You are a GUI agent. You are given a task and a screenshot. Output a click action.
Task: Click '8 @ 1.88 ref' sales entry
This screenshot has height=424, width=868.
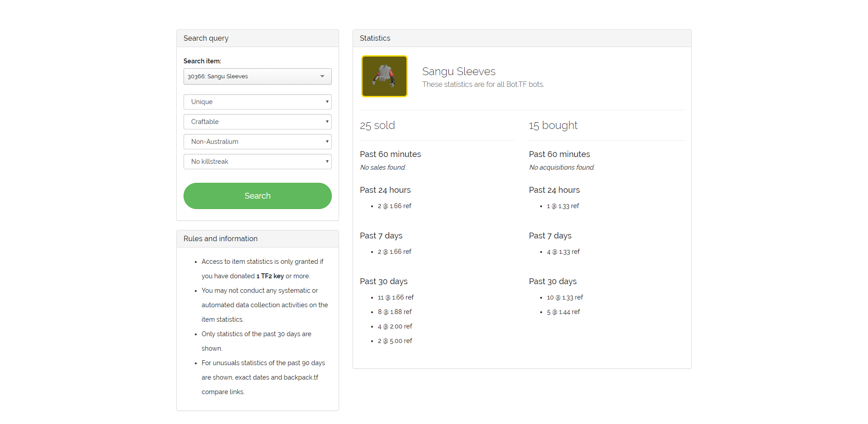click(x=395, y=312)
